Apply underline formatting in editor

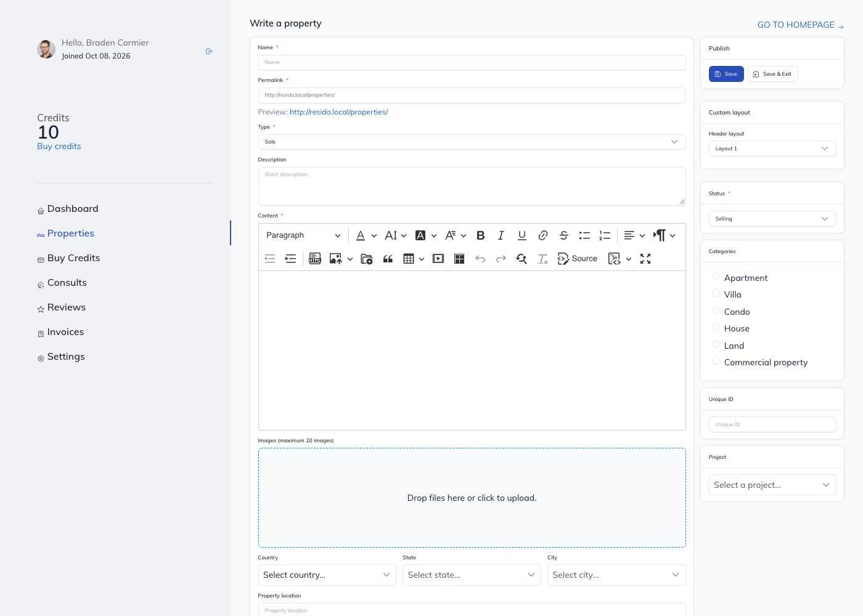[x=522, y=235]
